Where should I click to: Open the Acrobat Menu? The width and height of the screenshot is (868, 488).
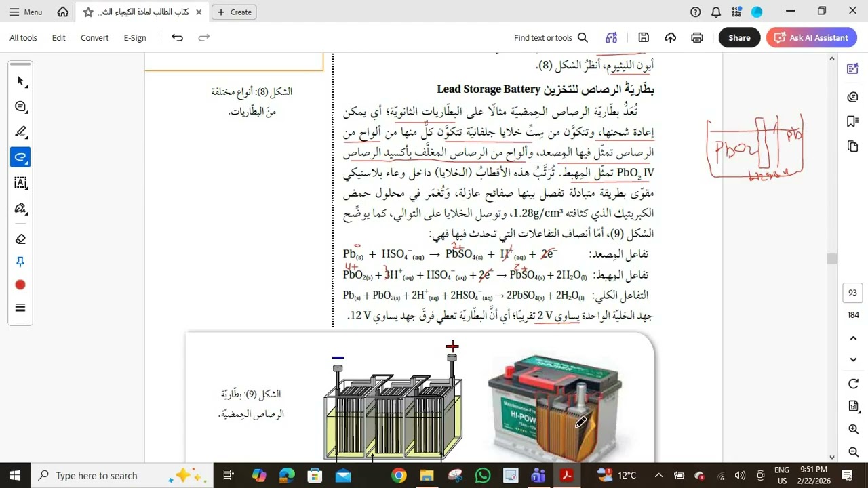[26, 12]
